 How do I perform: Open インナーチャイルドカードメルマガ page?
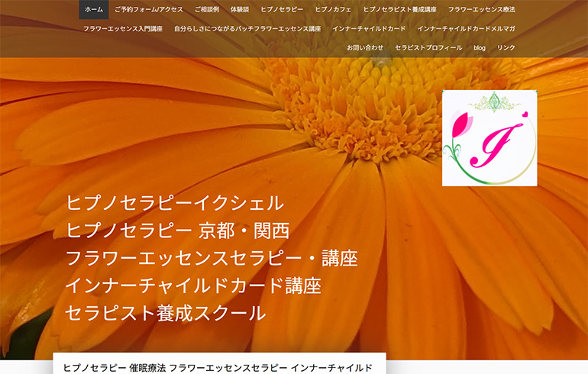pos(466,28)
